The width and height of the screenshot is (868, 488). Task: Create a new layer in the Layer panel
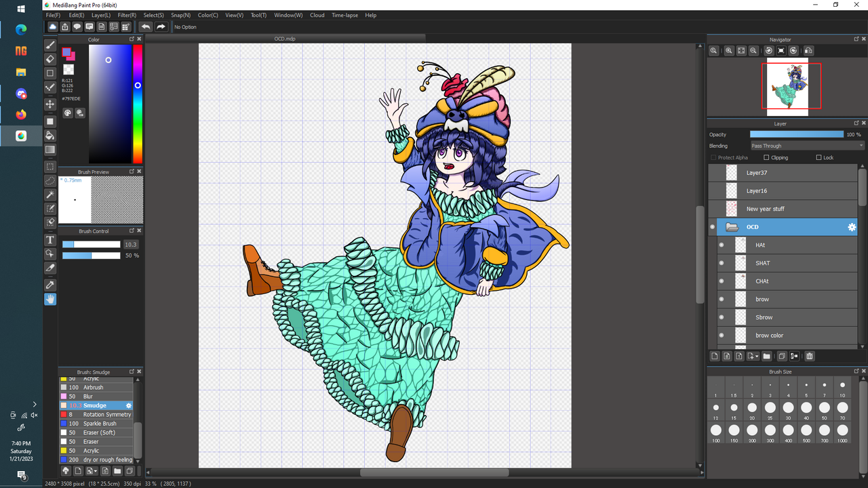click(714, 356)
